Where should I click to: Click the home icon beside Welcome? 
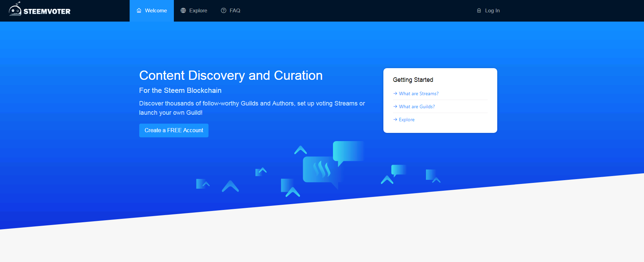[139, 11]
